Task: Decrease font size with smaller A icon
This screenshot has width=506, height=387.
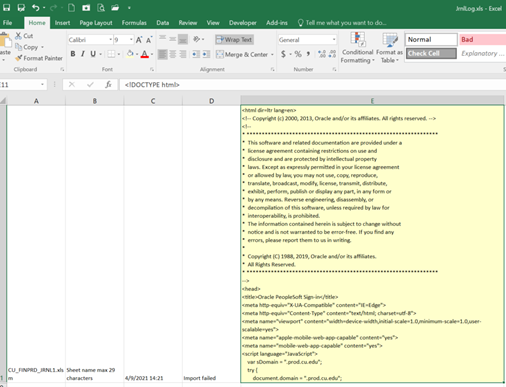Action: pos(149,40)
